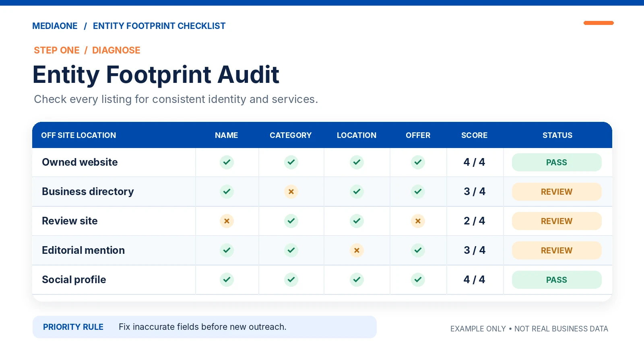Click the CATEGORY column header
Image resolution: width=644 pixels, height=362 pixels.
(x=291, y=135)
